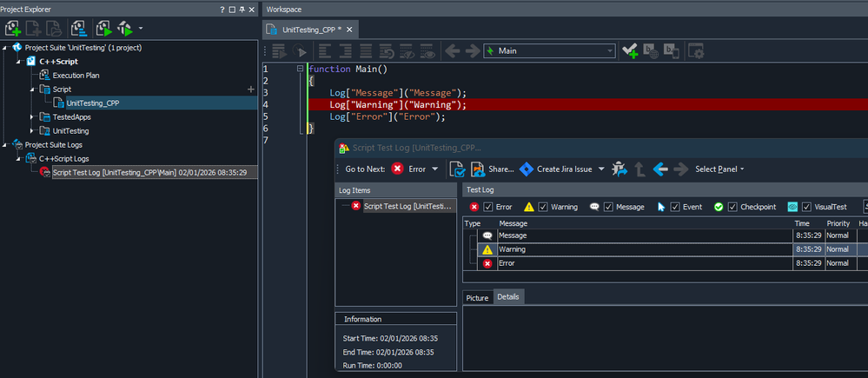Click the add new item icon in Project Explorer
This screenshot has height=378, width=868.
(x=13, y=29)
